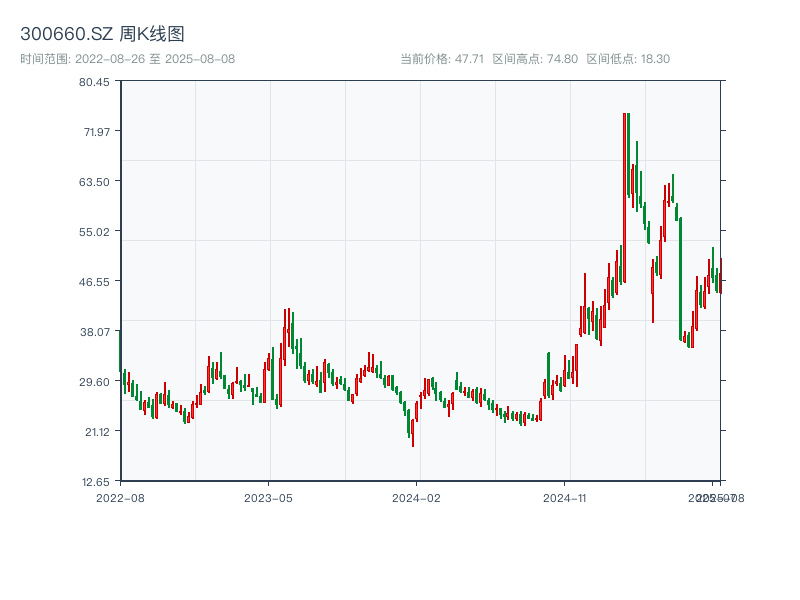800x600 pixels.
Task: Click the y-axis label 21.12
Action: tap(97, 432)
